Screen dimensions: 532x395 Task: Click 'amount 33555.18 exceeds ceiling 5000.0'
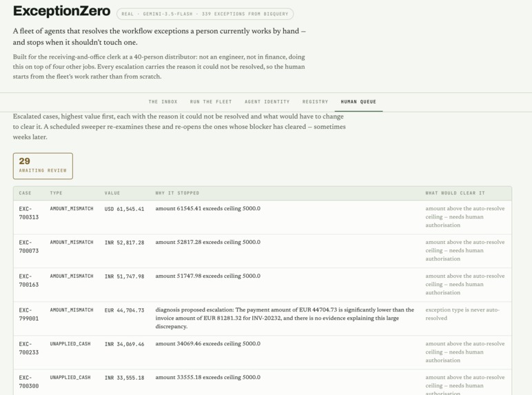[207, 377]
